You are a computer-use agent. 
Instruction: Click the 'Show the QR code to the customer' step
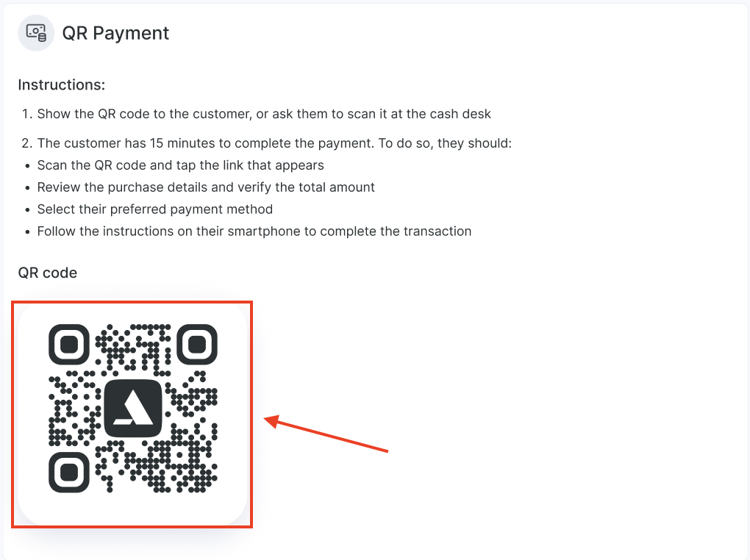click(x=264, y=114)
